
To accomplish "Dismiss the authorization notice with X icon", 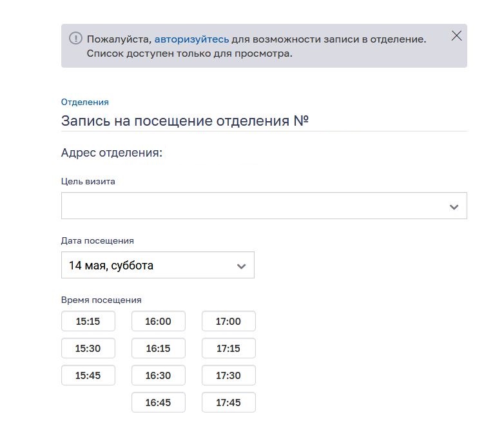I will pyautogui.click(x=456, y=35).
